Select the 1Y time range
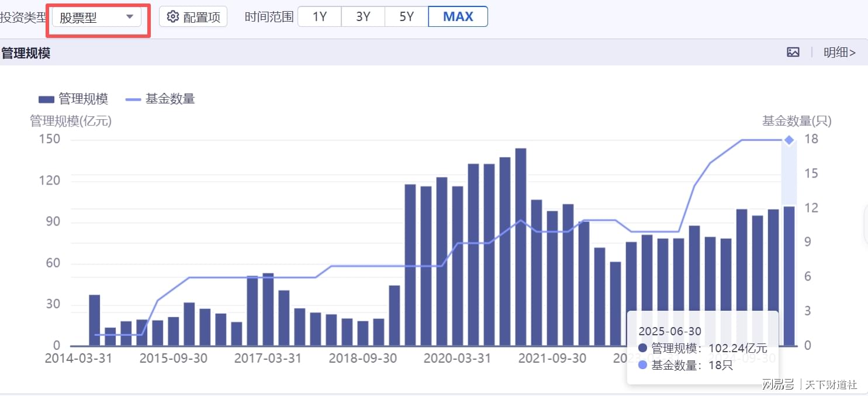The image size is (868, 396). [x=320, y=17]
